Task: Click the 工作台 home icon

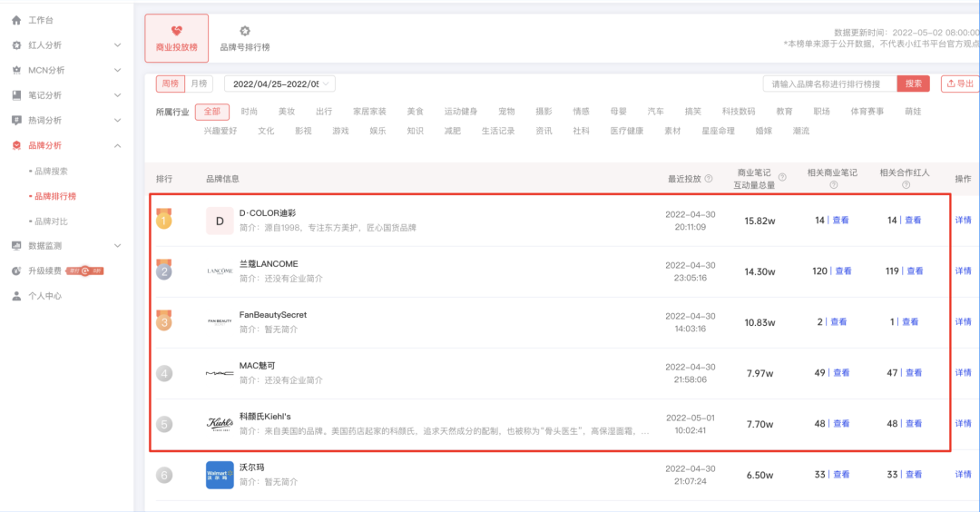Action: [16, 20]
